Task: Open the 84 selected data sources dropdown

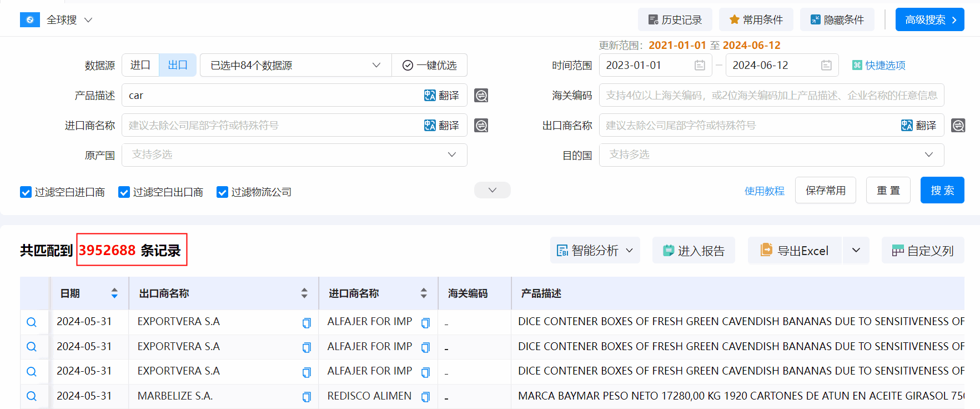Action: (295, 66)
